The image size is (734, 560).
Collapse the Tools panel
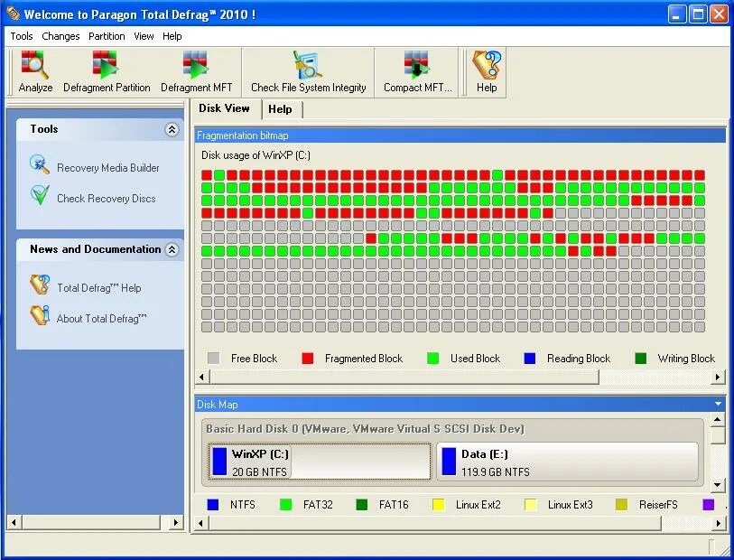coord(172,130)
